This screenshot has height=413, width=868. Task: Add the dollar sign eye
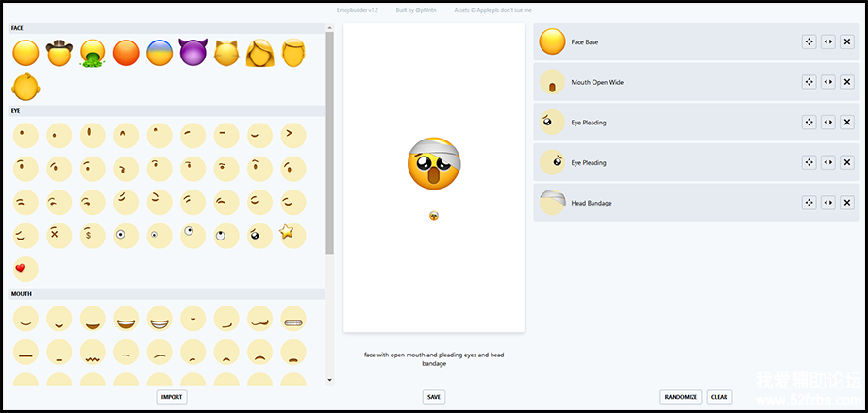coord(92,236)
